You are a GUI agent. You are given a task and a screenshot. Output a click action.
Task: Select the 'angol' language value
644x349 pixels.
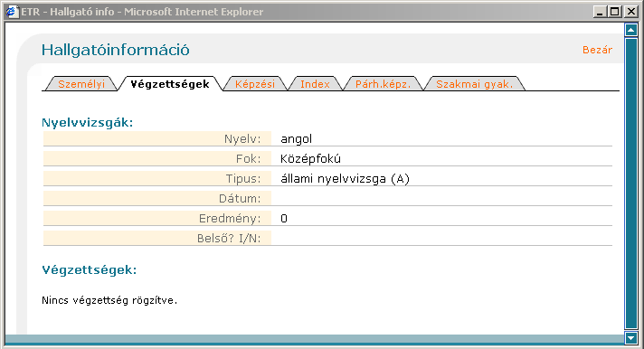point(296,139)
